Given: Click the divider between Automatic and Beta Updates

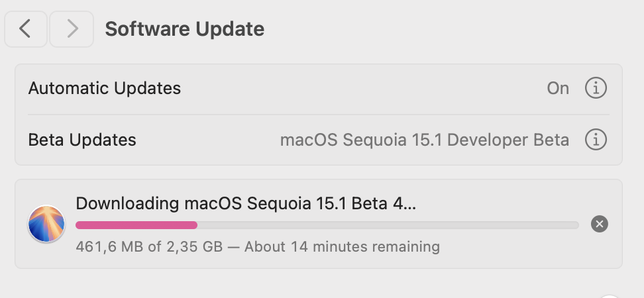Looking at the screenshot, I should coord(319,115).
